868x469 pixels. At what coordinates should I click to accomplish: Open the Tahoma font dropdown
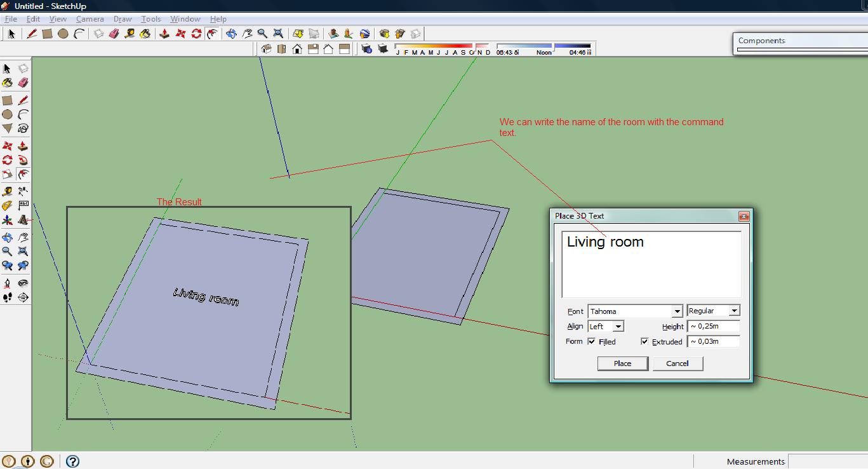[678, 311]
